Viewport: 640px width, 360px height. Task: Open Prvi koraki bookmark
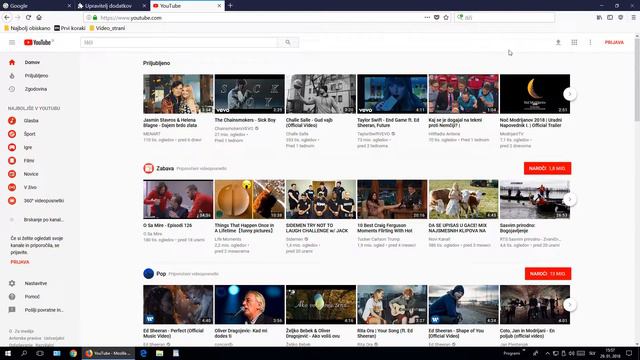70,28
